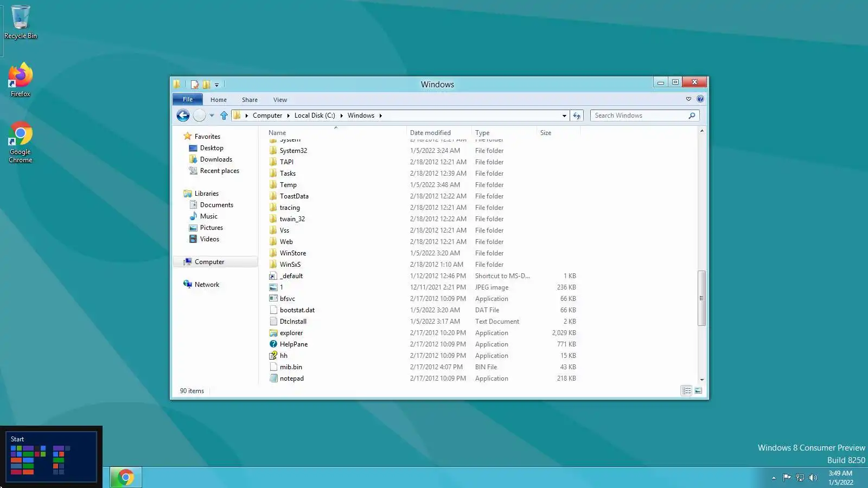The image size is (868, 488).
Task: Select the explorer application icon
Action: tap(273, 333)
